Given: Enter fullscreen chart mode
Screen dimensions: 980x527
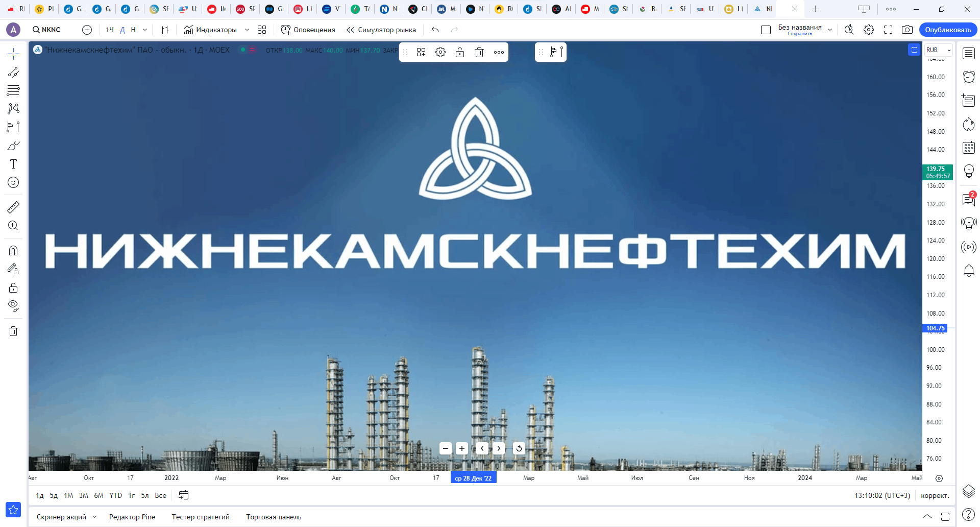Looking at the screenshot, I should [888, 30].
